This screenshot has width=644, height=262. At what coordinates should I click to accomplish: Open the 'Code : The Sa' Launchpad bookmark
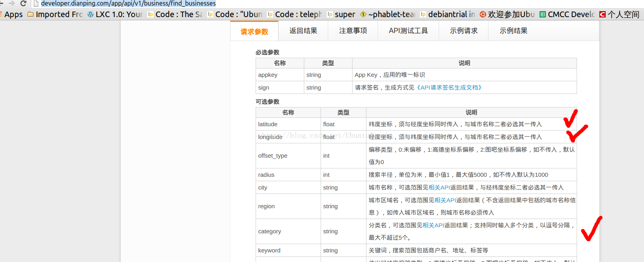point(175,14)
